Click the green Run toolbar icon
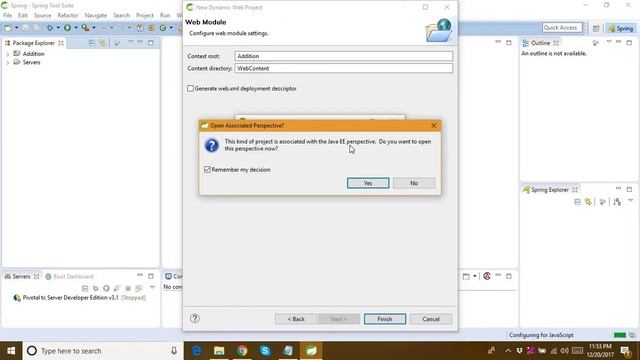640x360 pixels. (67, 28)
